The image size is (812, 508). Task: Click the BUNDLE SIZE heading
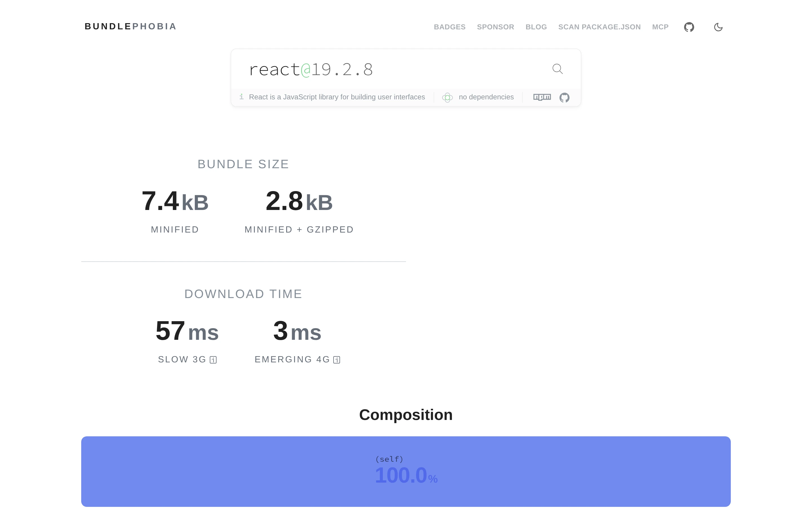coord(243,164)
